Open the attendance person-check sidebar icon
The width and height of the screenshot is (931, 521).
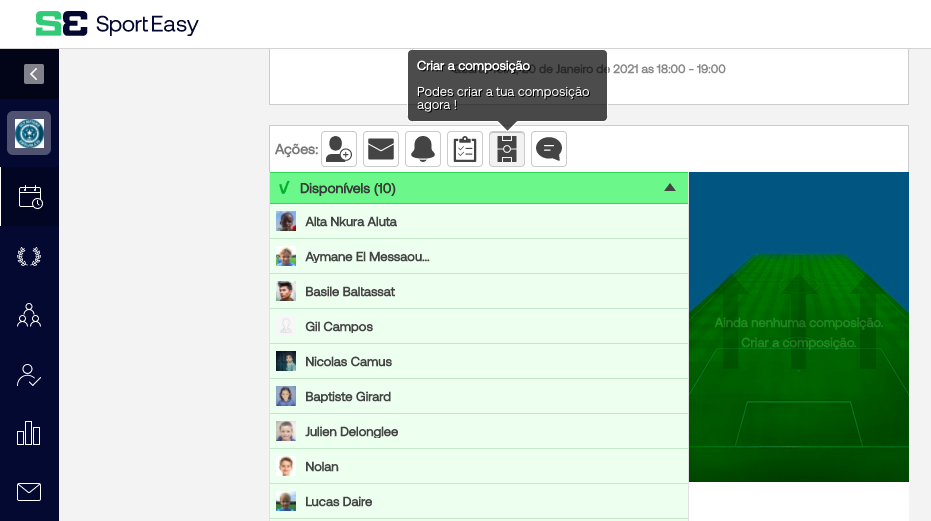29,375
